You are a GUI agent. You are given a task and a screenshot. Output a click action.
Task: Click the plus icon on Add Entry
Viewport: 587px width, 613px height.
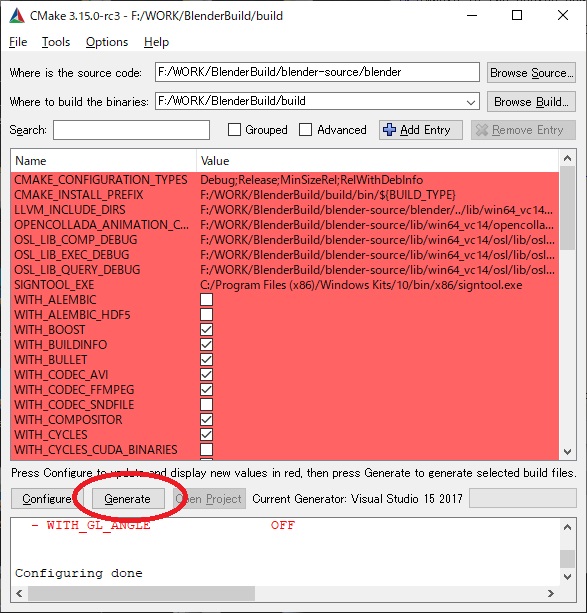pos(390,130)
